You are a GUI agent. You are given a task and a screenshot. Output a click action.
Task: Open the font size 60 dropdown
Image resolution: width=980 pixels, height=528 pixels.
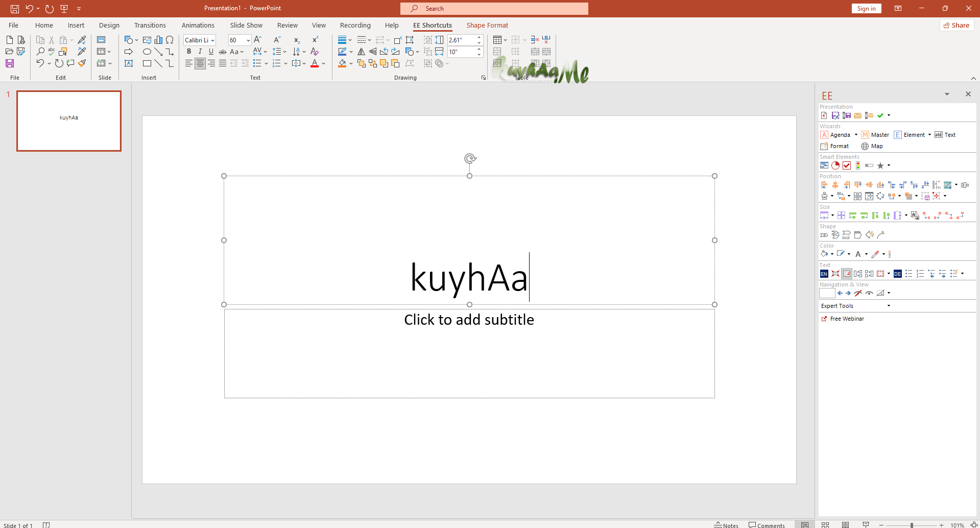pyautogui.click(x=248, y=40)
